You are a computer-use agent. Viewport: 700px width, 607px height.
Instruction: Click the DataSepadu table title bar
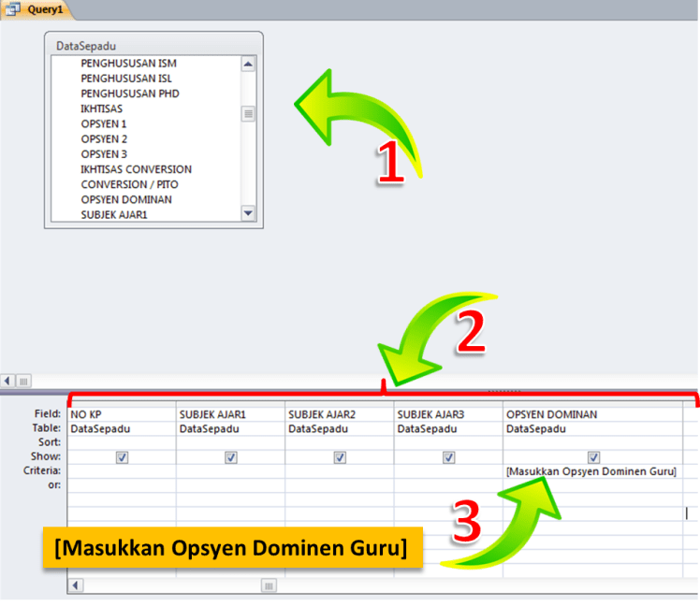(x=153, y=44)
